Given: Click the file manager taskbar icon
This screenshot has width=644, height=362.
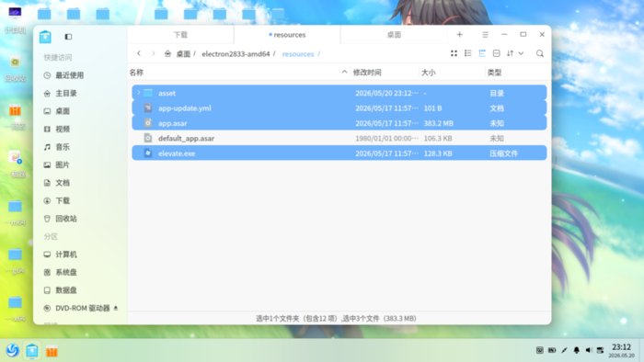Looking at the screenshot, I should (x=32, y=351).
